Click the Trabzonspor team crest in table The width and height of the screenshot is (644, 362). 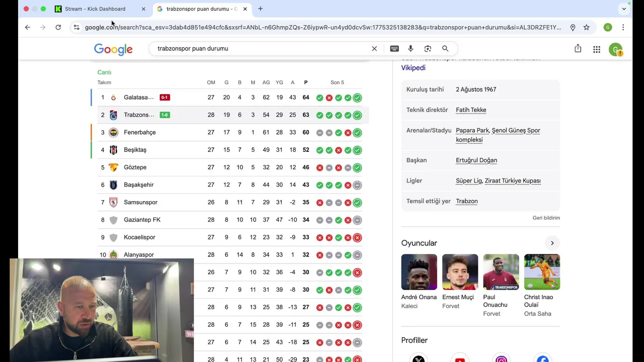[113, 115]
